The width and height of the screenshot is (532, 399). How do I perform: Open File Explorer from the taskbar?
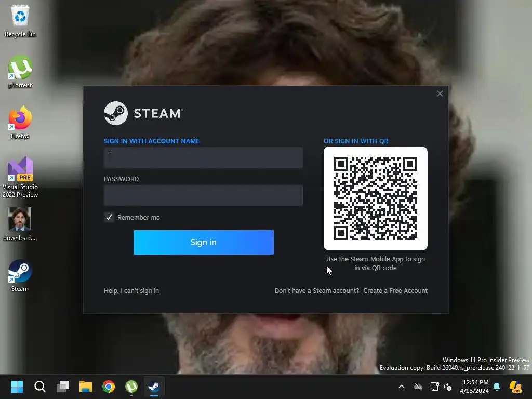click(x=86, y=387)
